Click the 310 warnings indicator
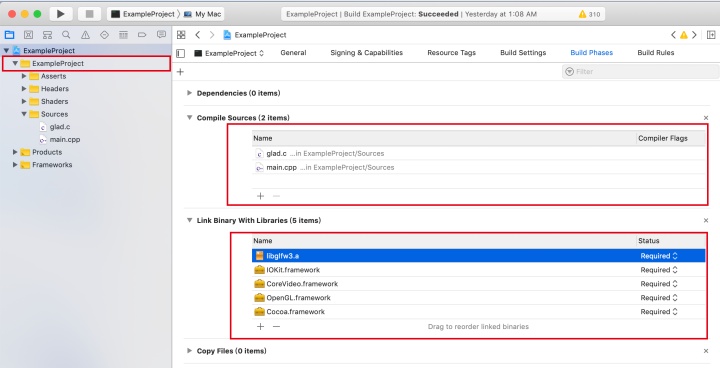The width and height of the screenshot is (720, 368). pos(590,14)
